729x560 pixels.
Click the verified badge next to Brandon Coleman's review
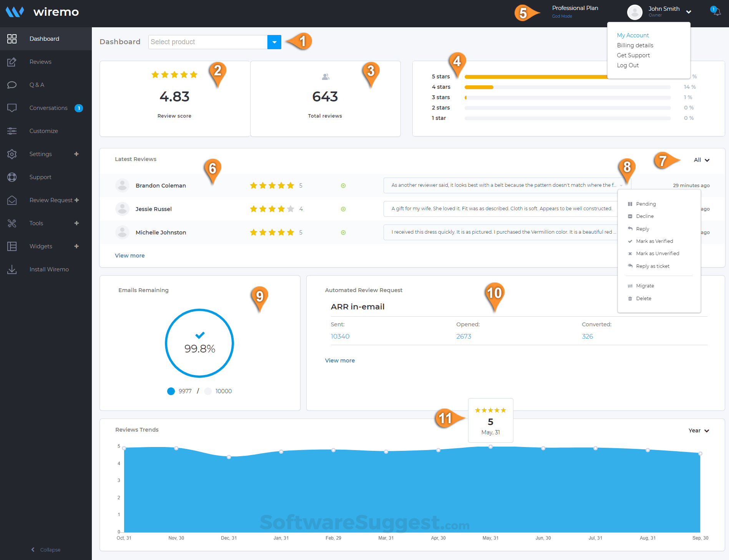[x=343, y=185]
